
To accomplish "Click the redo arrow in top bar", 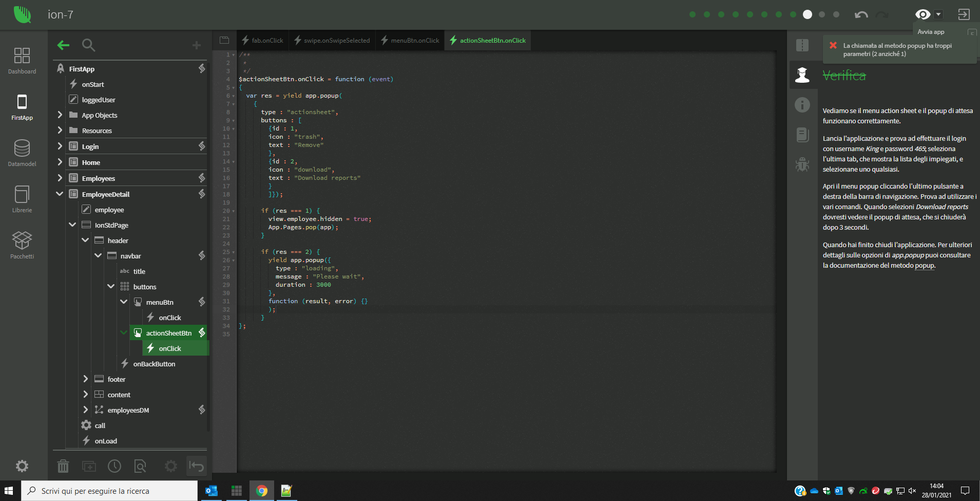I will pos(882,15).
